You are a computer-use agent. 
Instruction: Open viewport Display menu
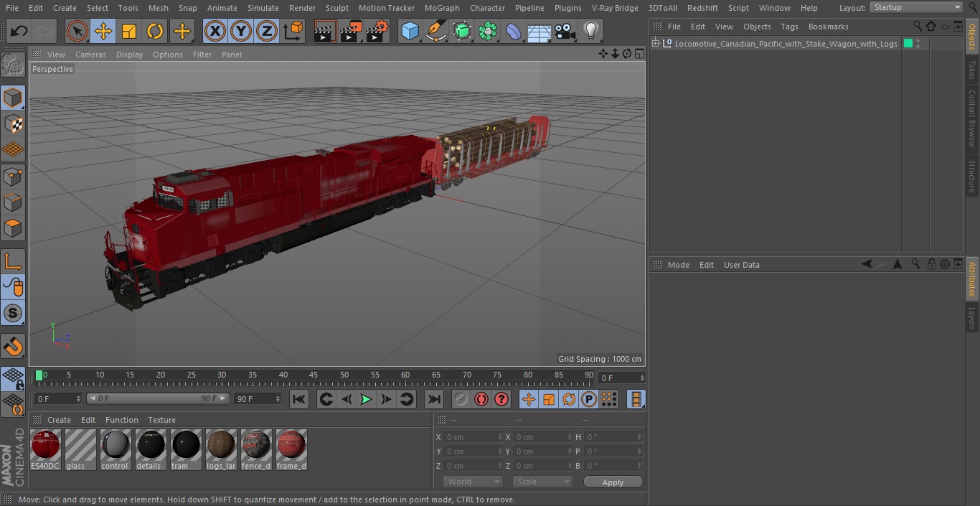coord(129,55)
